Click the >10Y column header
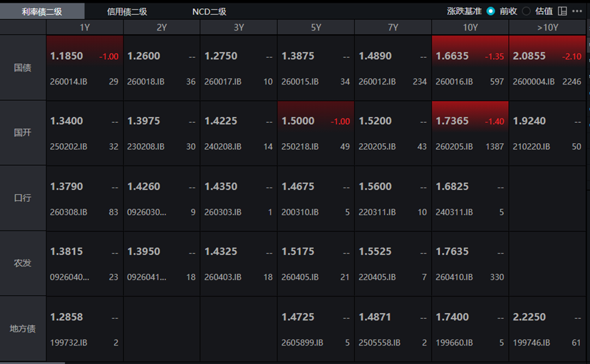Viewport: 590px width, 364px height. tap(548, 27)
